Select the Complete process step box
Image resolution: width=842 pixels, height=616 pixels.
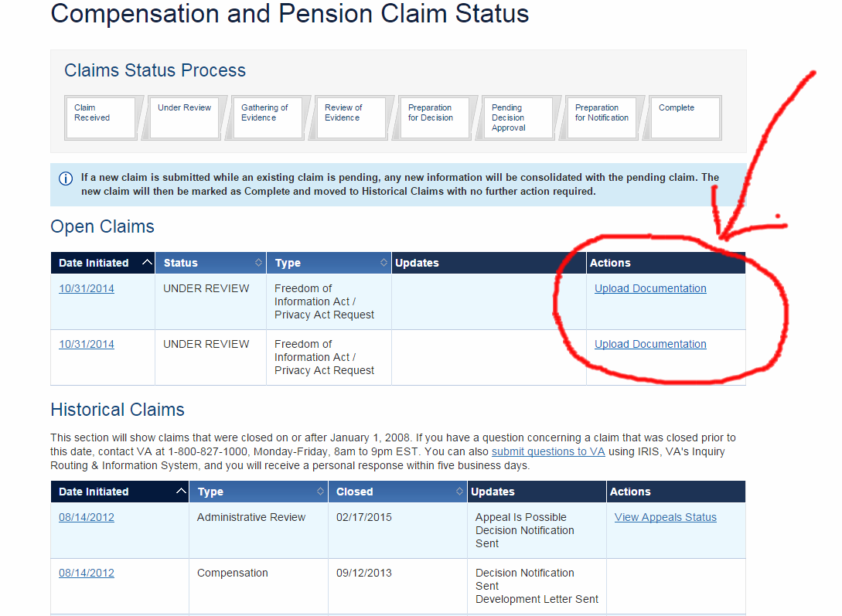tap(684, 117)
